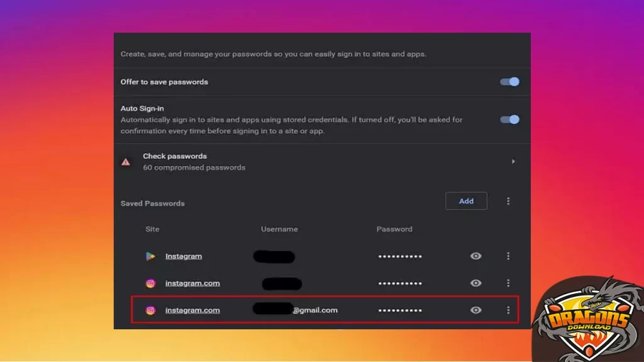Reveal the second instagram.com row's password

(475, 283)
